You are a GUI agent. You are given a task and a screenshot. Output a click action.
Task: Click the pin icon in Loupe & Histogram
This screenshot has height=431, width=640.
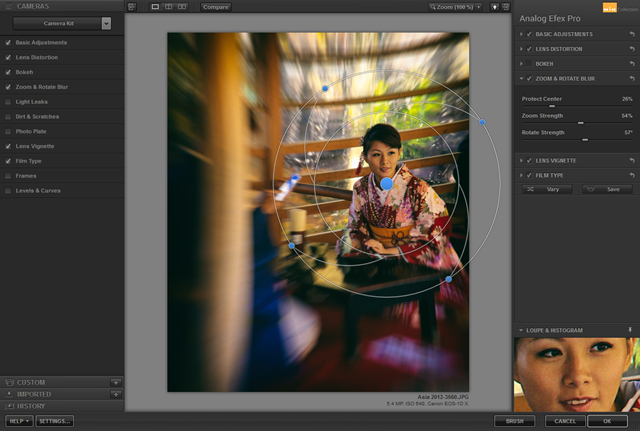tap(630, 329)
